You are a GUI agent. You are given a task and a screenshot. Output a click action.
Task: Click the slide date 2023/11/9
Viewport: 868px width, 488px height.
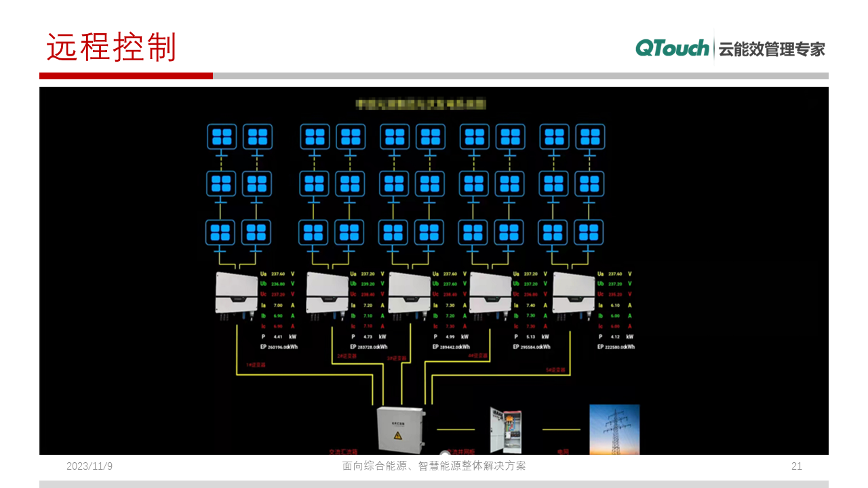pyautogui.click(x=90, y=466)
